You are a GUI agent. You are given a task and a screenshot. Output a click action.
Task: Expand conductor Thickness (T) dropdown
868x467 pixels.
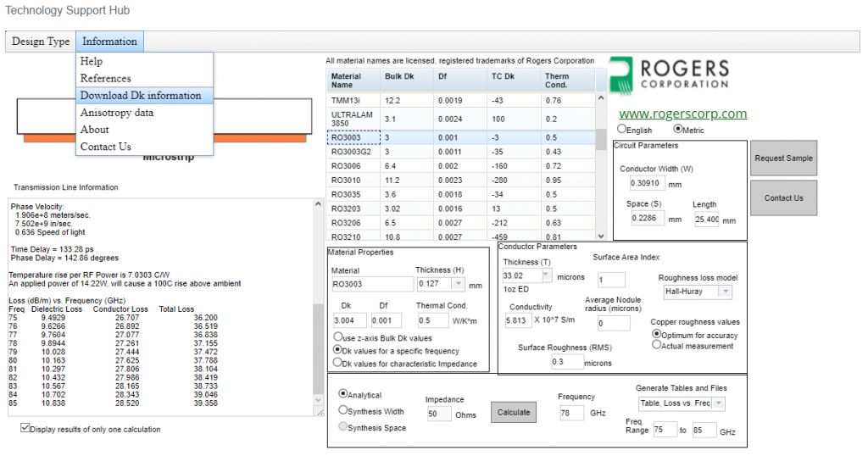pyautogui.click(x=546, y=275)
